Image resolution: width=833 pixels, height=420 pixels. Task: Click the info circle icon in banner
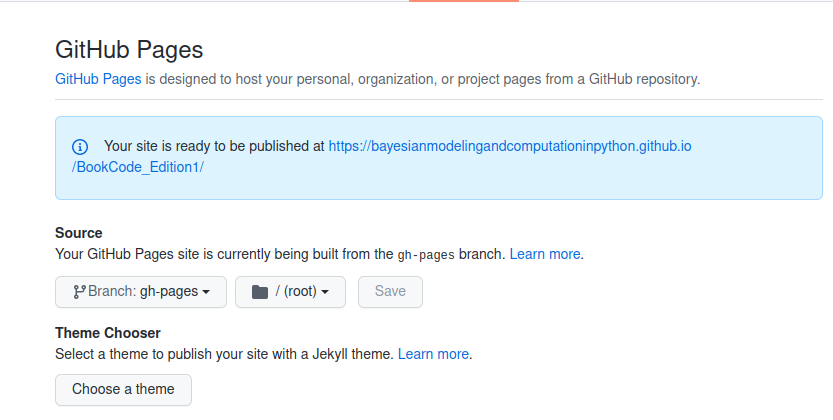(80, 147)
